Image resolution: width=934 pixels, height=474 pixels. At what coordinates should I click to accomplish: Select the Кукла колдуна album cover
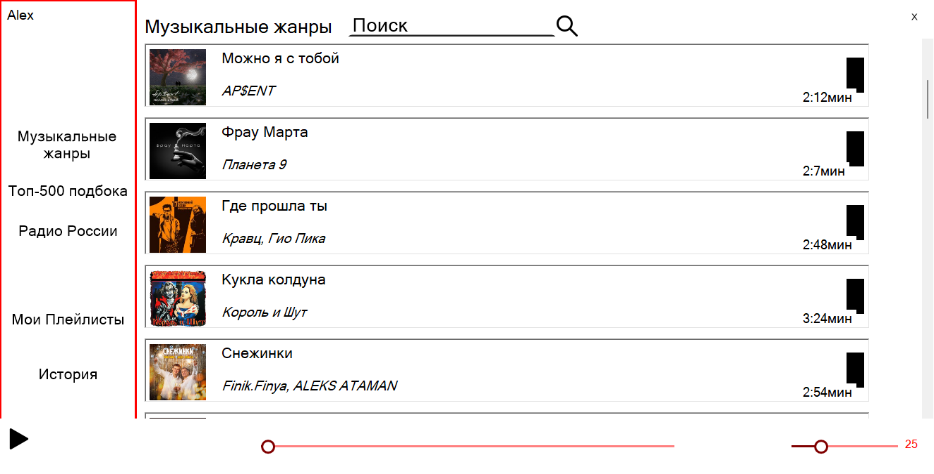click(x=178, y=298)
